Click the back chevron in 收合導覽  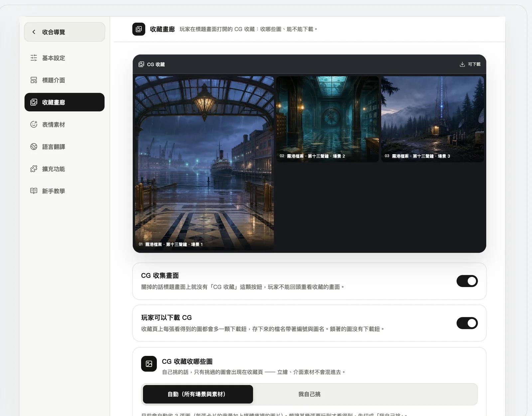pyautogui.click(x=34, y=32)
